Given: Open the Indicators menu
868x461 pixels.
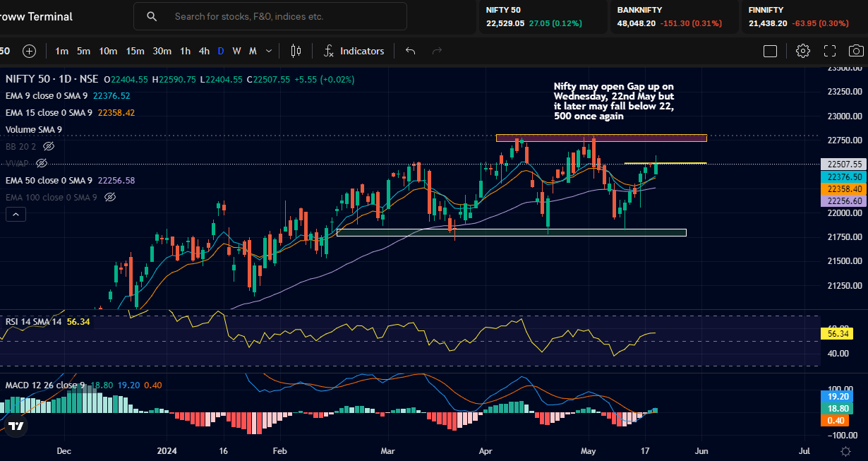Looking at the screenshot, I should click(x=354, y=51).
